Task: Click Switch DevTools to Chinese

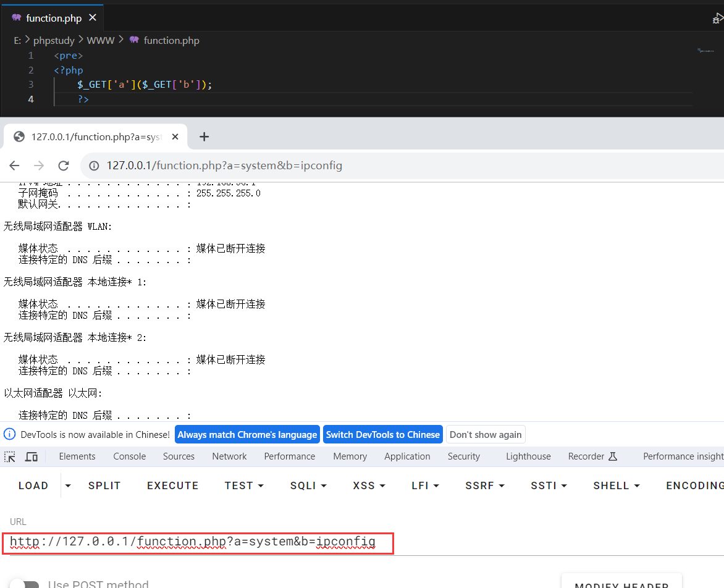Action: [x=383, y=435]
